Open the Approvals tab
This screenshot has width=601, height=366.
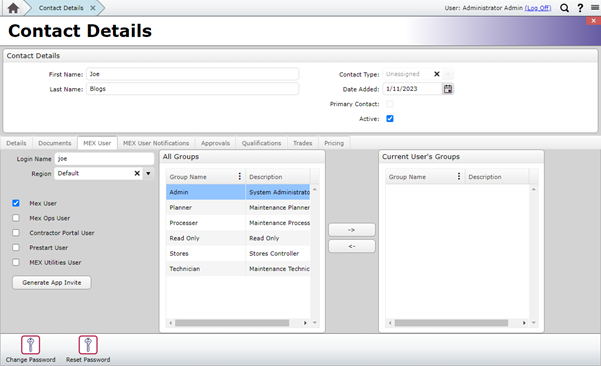[x=215, y=143]
